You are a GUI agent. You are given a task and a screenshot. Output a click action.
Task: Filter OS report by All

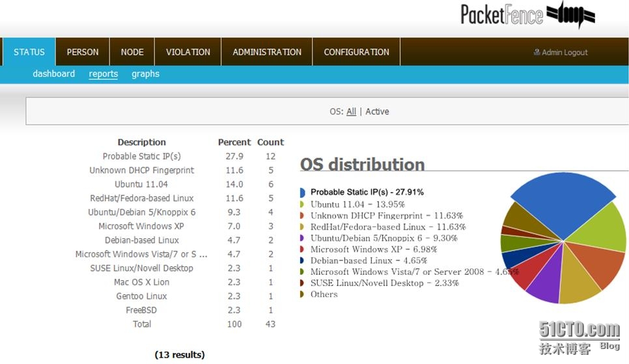tap(352, 111)
